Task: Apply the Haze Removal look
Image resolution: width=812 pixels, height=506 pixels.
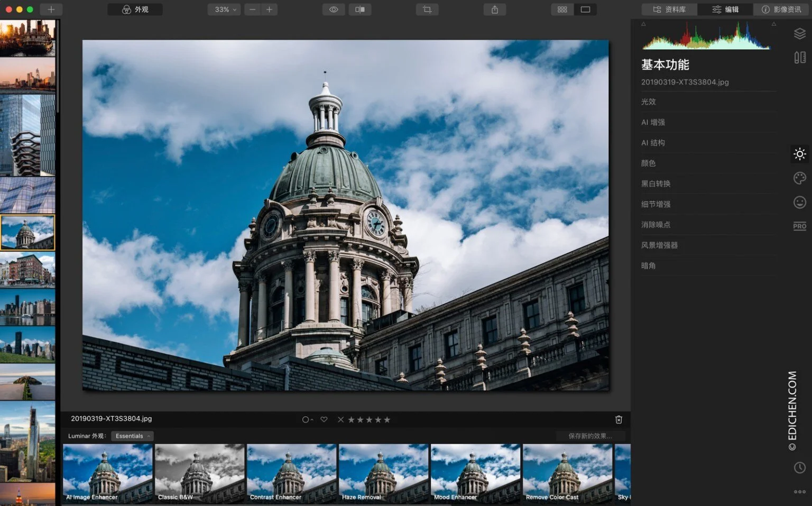Action: point(384,474)
